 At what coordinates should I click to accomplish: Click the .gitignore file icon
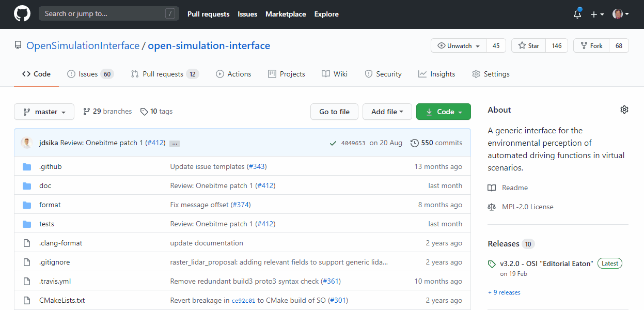pyautogui.click(x=27, y=262)
